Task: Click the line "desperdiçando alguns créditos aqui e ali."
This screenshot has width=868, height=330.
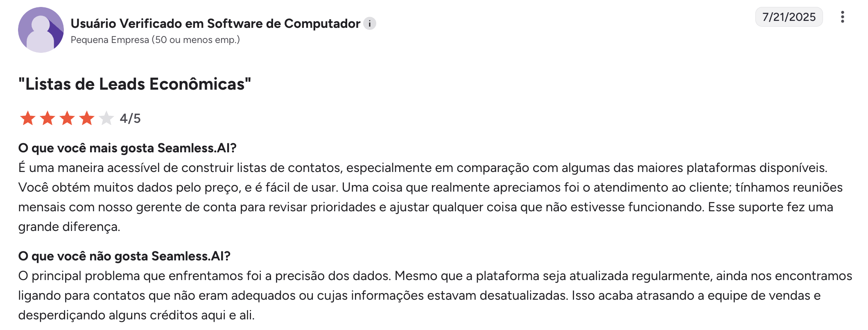Action: click(136, 315)
